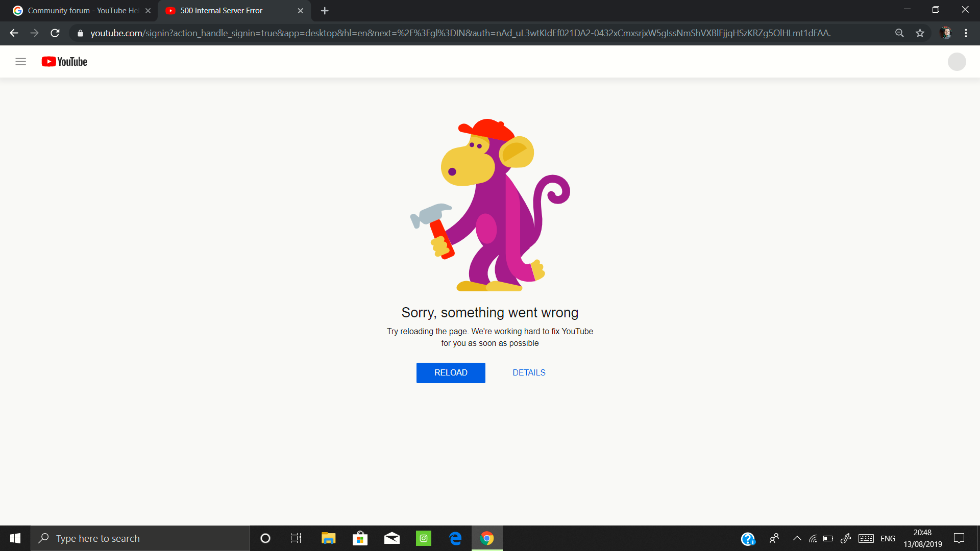Click the Windows Start menu button
Screen dimensions: 980x551
click(x=15, y=538)
